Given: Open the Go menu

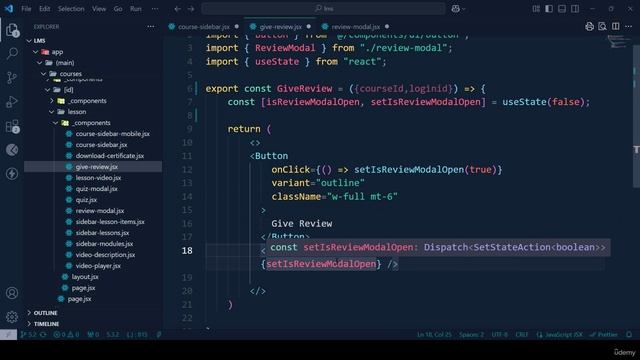Looking at the screenshot, I should 118,9.
